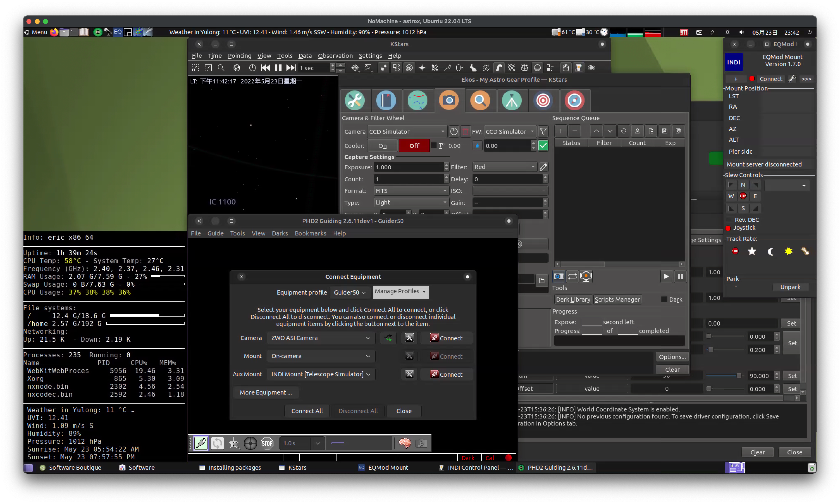Turn cooler On in Ekos
This screenshot has width=840, height=504.
tap(382, 146)
